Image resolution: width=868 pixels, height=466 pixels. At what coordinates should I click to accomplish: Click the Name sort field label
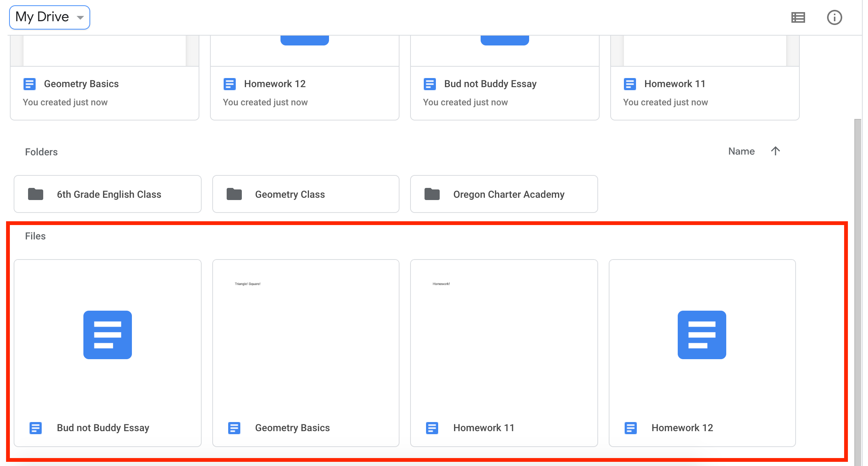point(741,151)
